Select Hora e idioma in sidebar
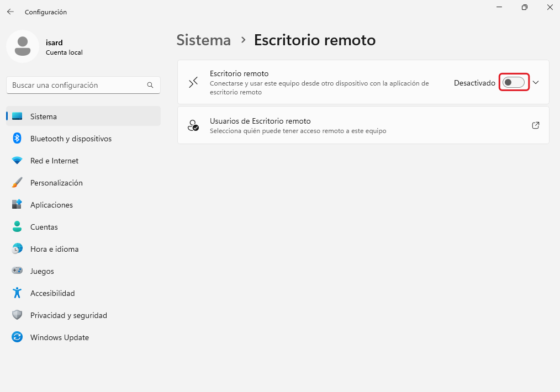 (54, 249)
